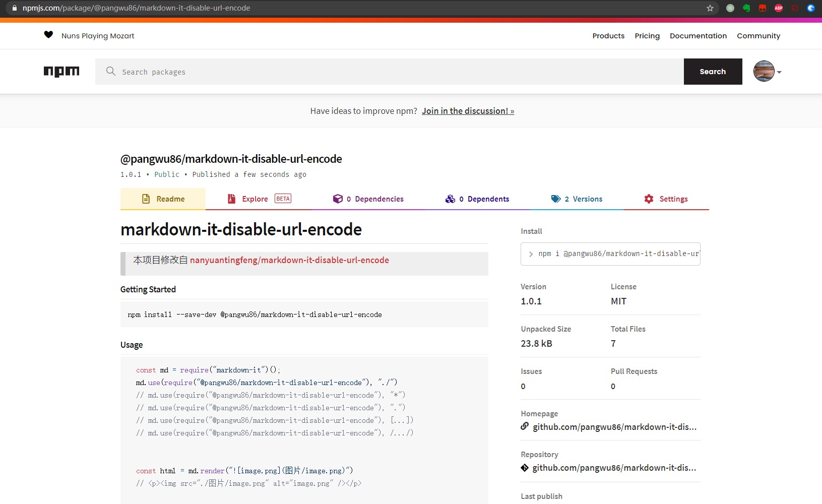This screenshot has width=822, height=504.
Task: Open the 0 Dependents tab
Action: 477,199
